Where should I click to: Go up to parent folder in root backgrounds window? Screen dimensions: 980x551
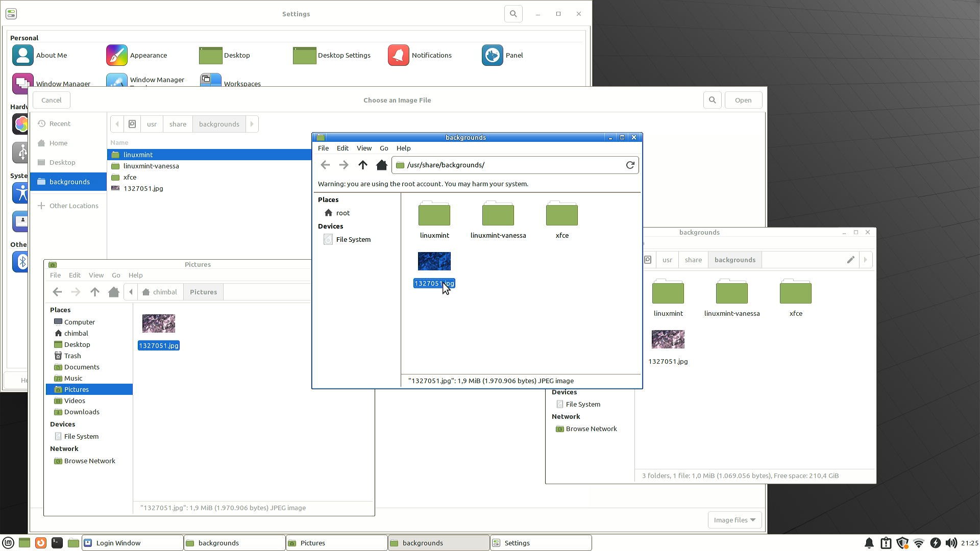(x=362, y=165)
